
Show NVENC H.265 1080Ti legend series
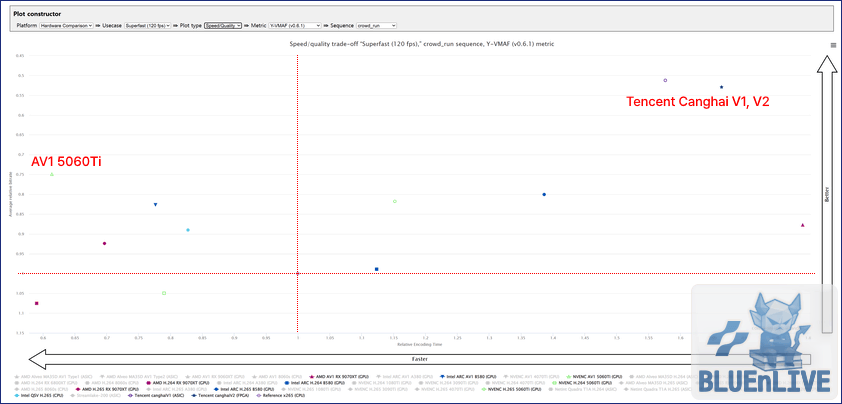(x=311, y=389)
